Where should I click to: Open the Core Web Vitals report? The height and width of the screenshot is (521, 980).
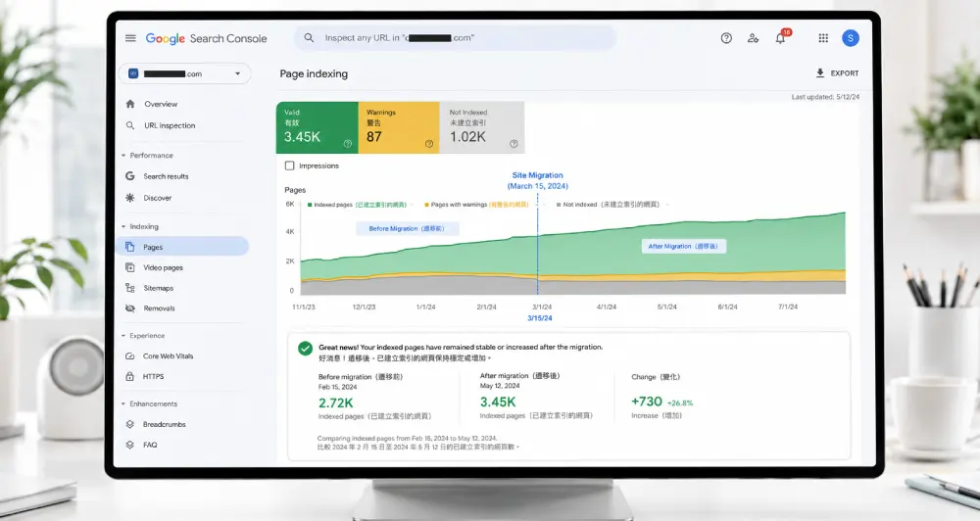(169, 356)
